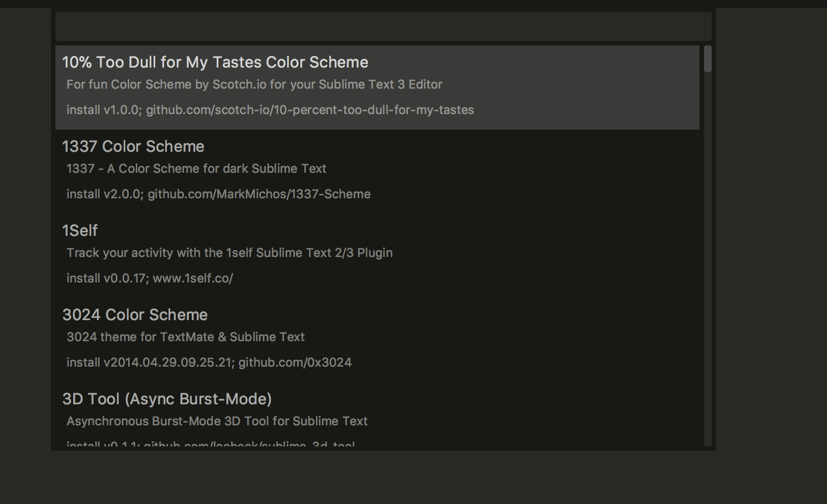Click the package list scrollbar thumb
Image resolution: width=827 pixels, height=504 pixels.
click(708, 59)
